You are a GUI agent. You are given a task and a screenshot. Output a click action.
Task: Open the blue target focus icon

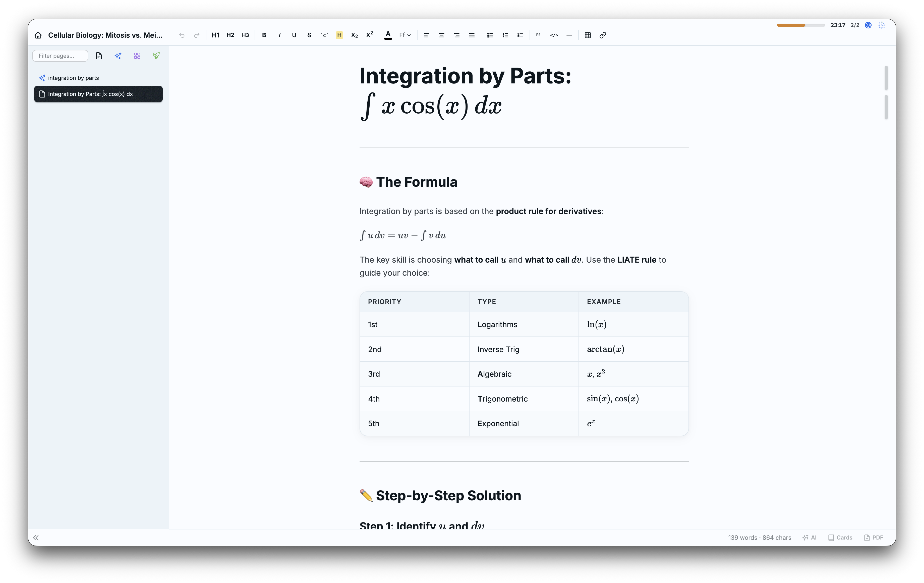(x=868, y=25)
